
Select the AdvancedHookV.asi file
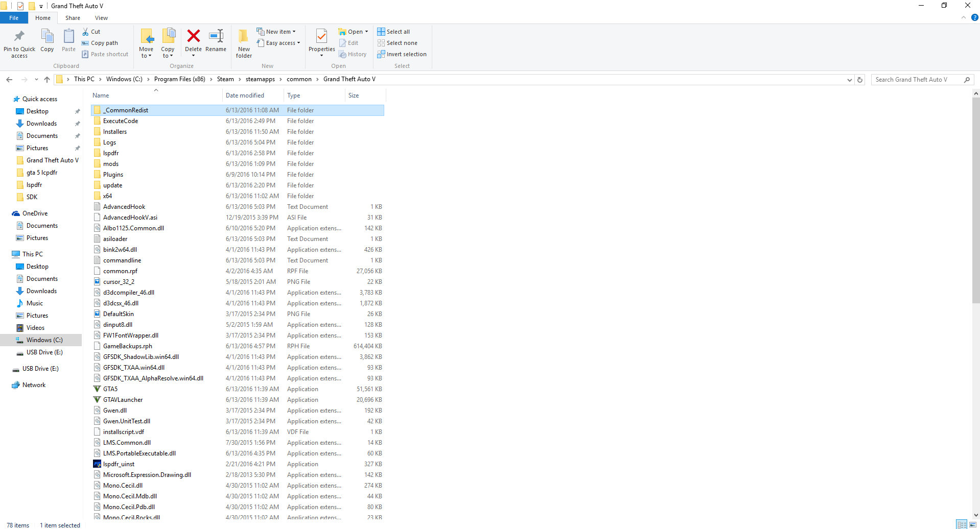[x=238, y=218]
